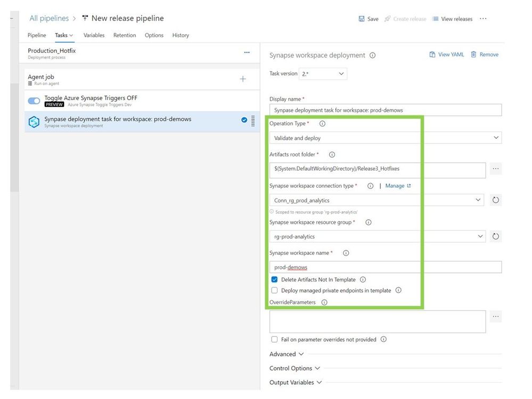Open the Retention tab
532x399 pixels.
[125, 35]
